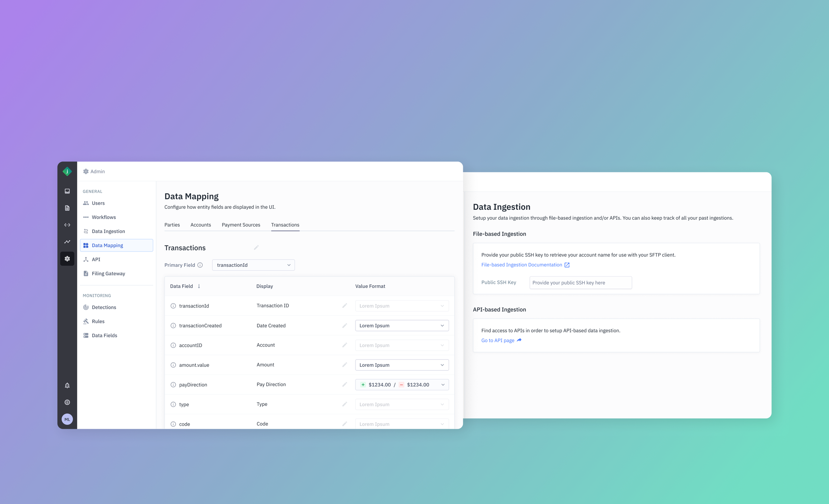Click the ML user avatar
The image size is (829, 504).
pos(67,419)
